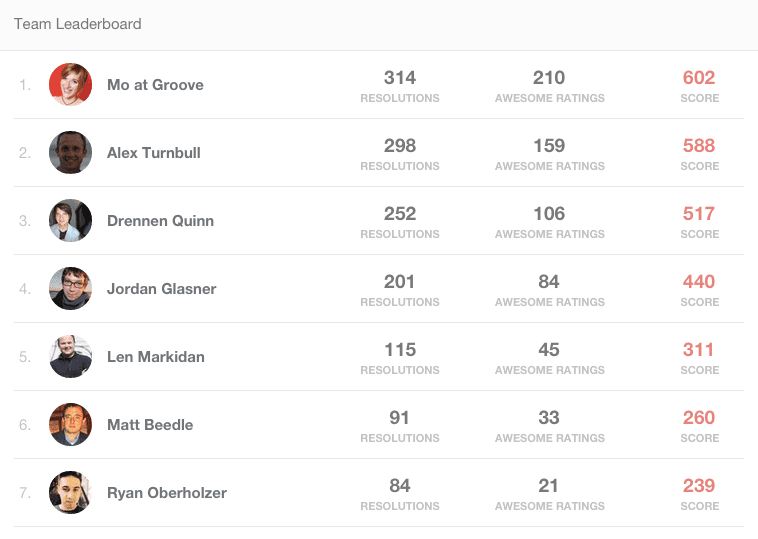
Task: Select Jordan Glasner's profile picture
Action: coord(70,289)
